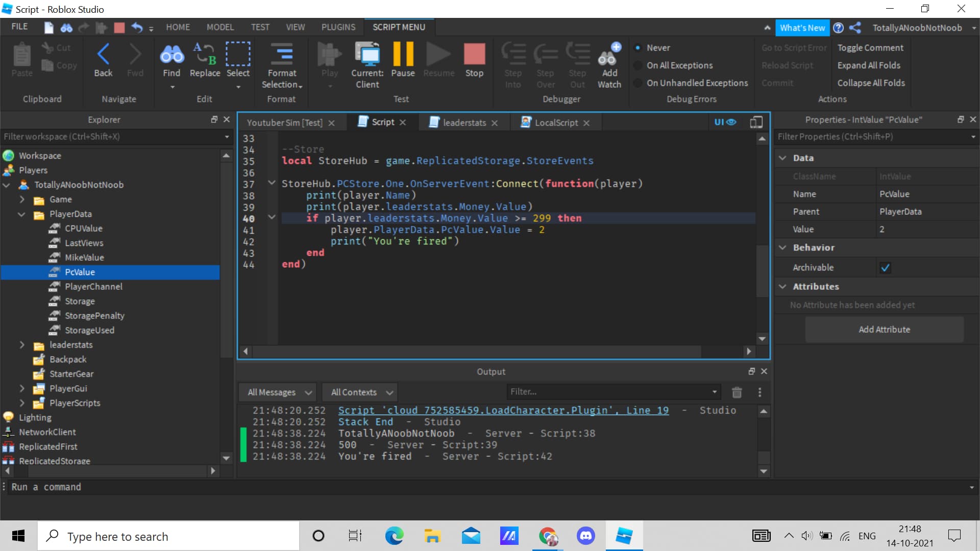The width and height of the screenshot is (980, 551).
Task: Select On Unhandled Exceptions radio option
Action: point(638,83)
